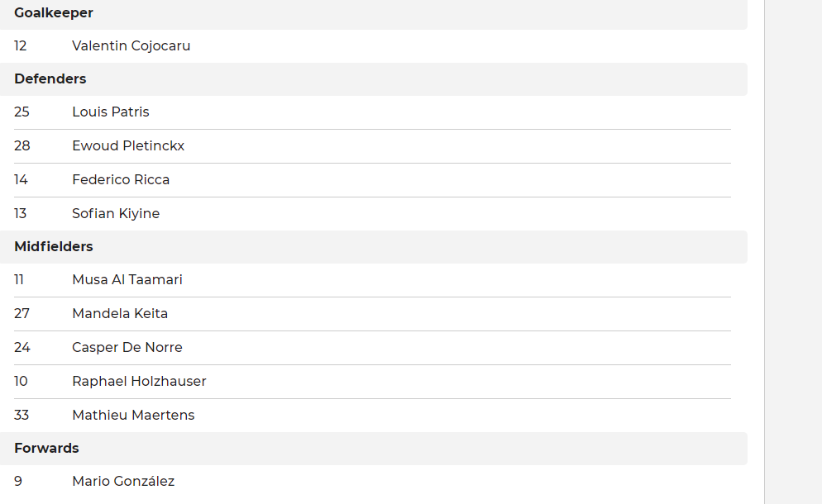Select forward Mario González
Screen dimensions: 822x504
click(x=123, y=482)
